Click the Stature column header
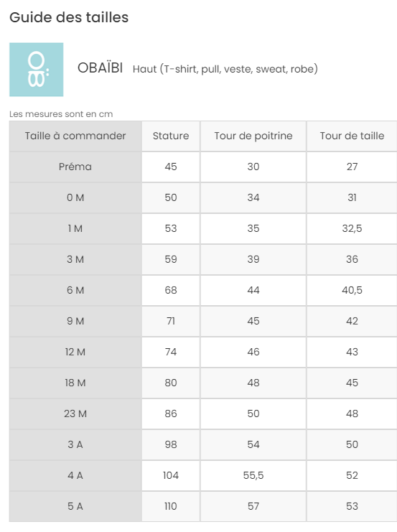This screenshot has height=532, width=397. 171,136
